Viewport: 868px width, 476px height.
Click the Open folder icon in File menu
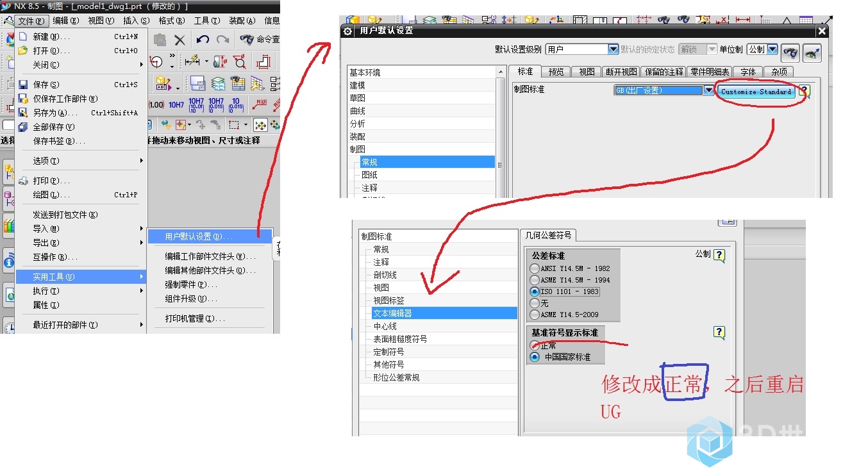click(23, 51)
